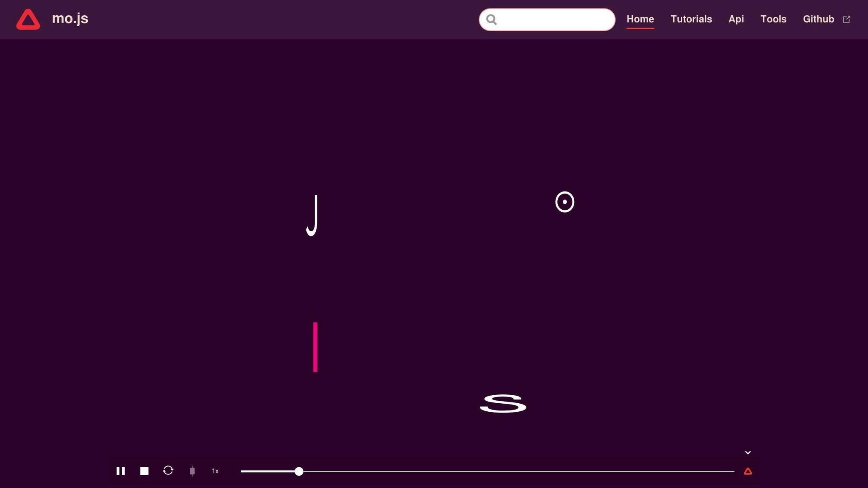Select the speed graph icon in player controls
The width and height of the screenshot is (868, 488).
pos(192,471)
